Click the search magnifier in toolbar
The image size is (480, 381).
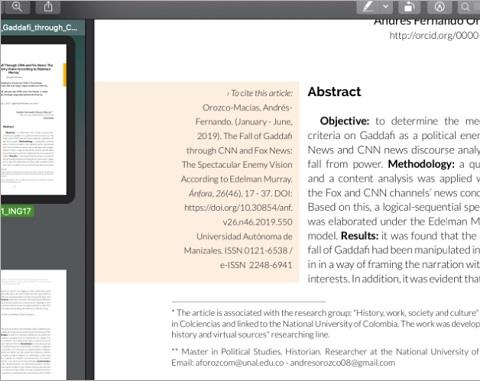[x=465, y=7]
